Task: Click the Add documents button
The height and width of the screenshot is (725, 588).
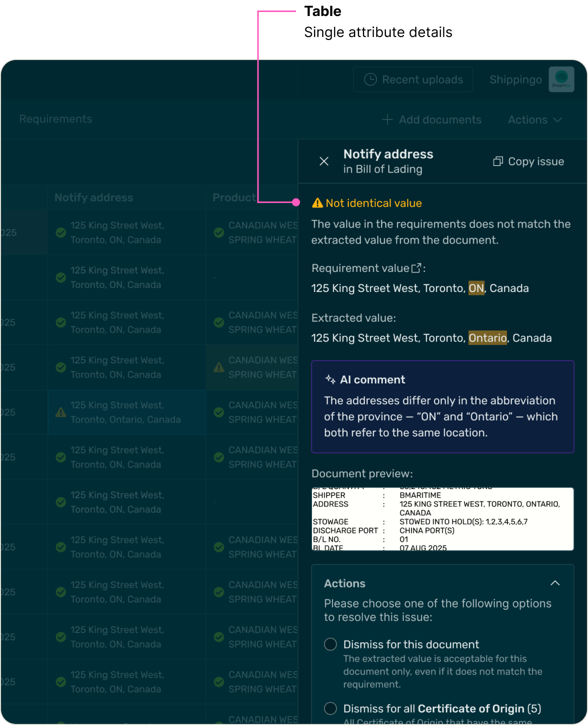Action: click(x=432, y=119)
